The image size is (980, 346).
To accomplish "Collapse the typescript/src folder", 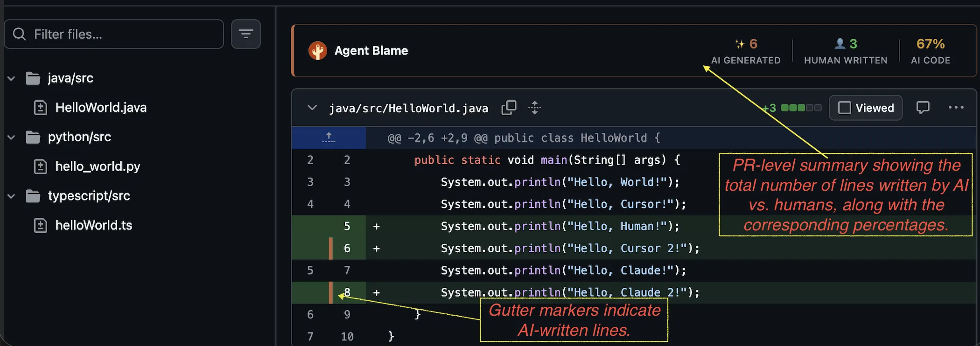I will (x=12, y=196).
